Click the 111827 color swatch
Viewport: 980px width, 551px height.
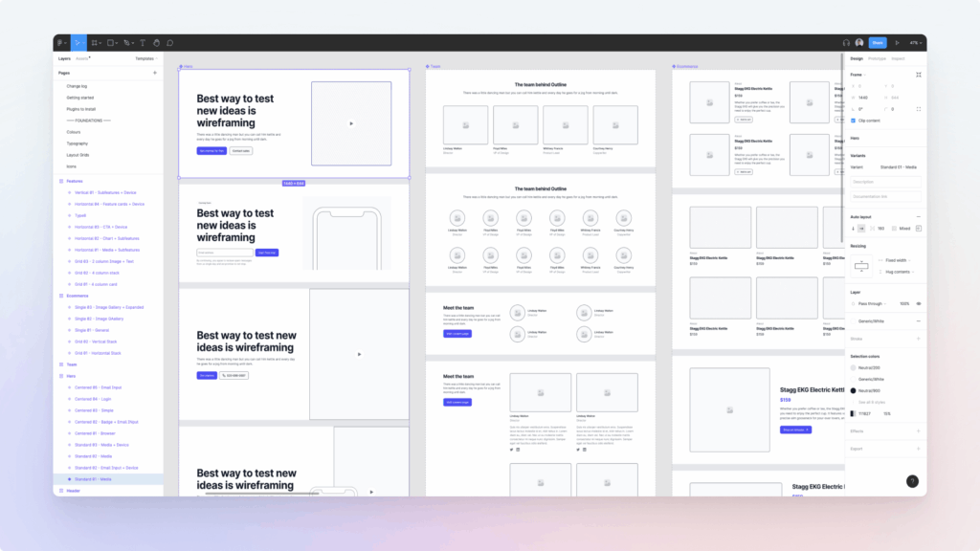(853, 413)
